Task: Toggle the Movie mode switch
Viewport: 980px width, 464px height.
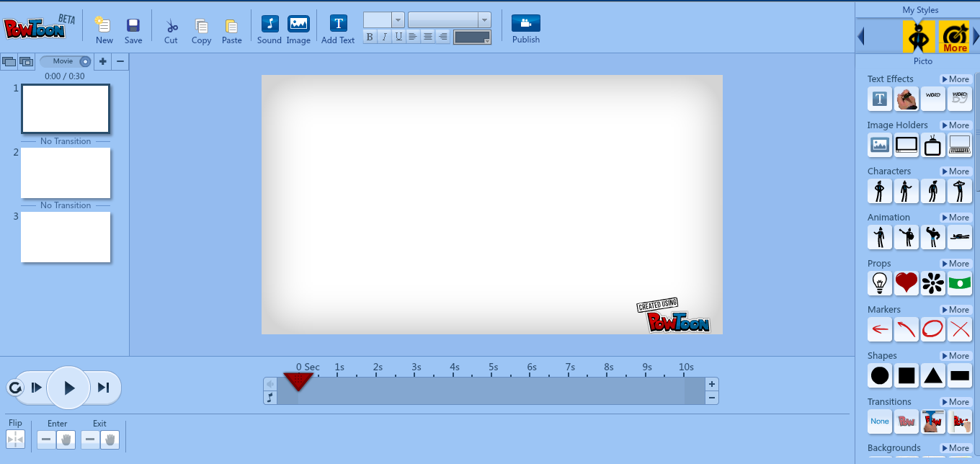Action: [x=65, y=61]
